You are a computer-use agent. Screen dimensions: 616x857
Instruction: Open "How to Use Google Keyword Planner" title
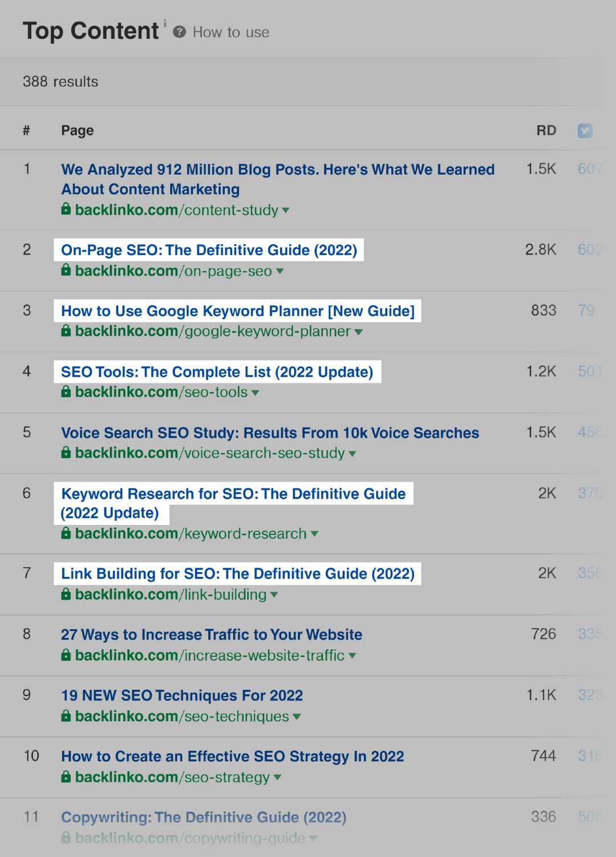238,311
